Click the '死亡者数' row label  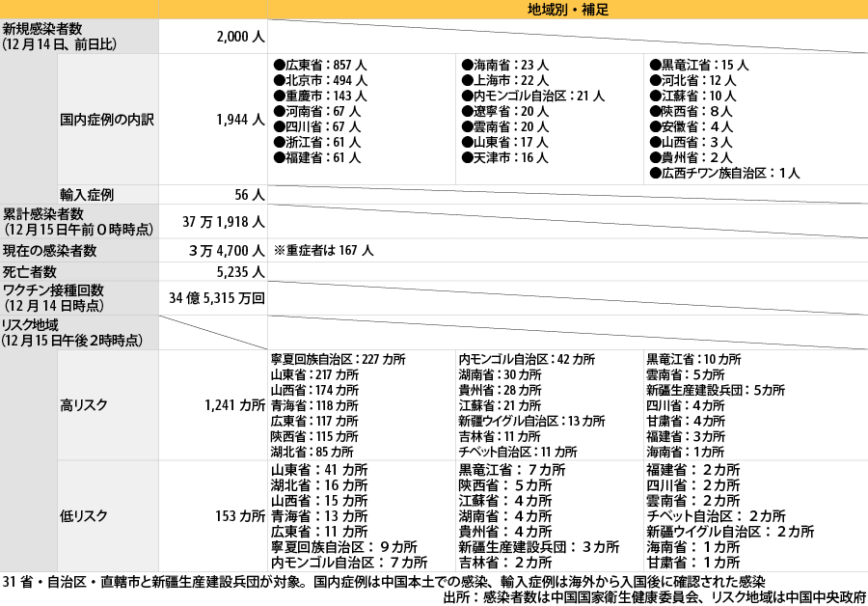click(30, 272)
